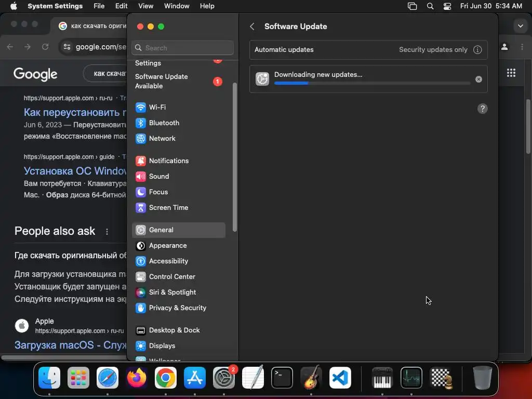Click the Google logo in Chrome
The width and height of the screenshot is (532, 399).
tap(35, 74)
